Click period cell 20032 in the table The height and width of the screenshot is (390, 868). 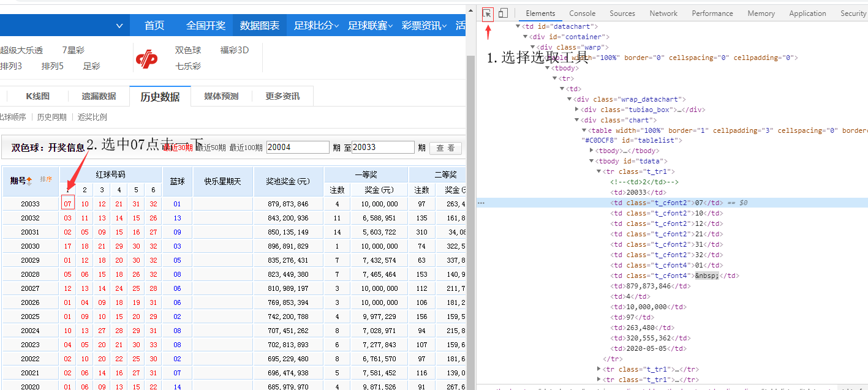30,218
